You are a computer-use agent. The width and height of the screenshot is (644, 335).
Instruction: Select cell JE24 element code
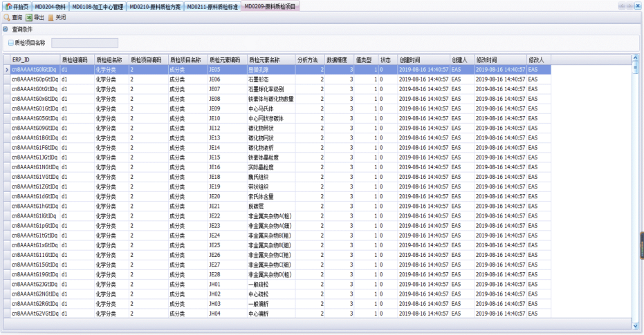click(x=228, y=236)
